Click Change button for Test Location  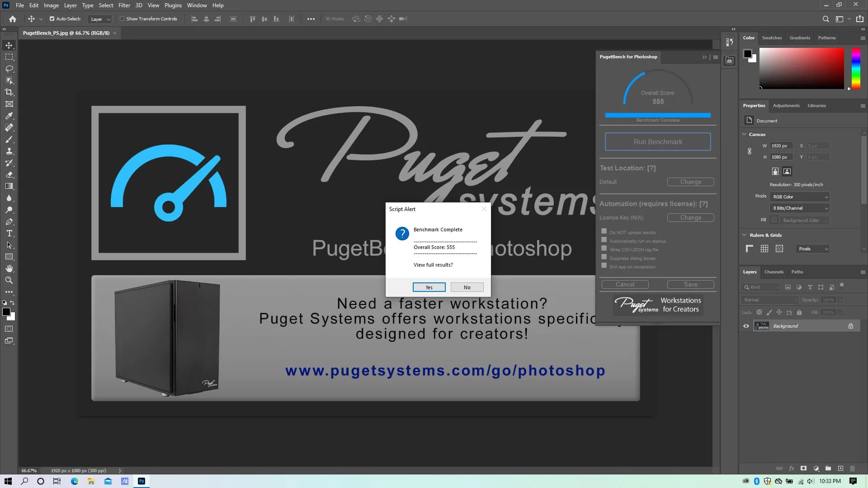pyautogui.click(x=690, y=182)
